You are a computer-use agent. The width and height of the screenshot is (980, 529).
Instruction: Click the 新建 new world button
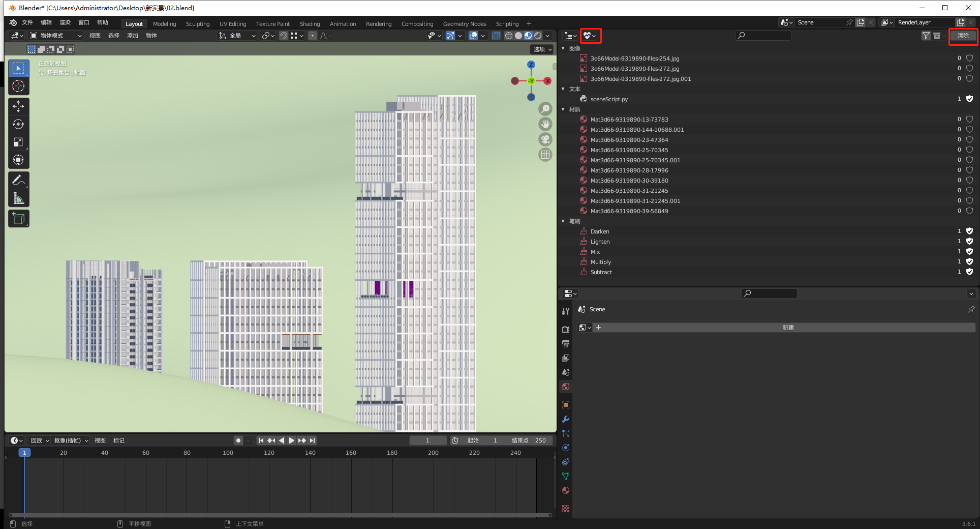[x=788, y=328]
